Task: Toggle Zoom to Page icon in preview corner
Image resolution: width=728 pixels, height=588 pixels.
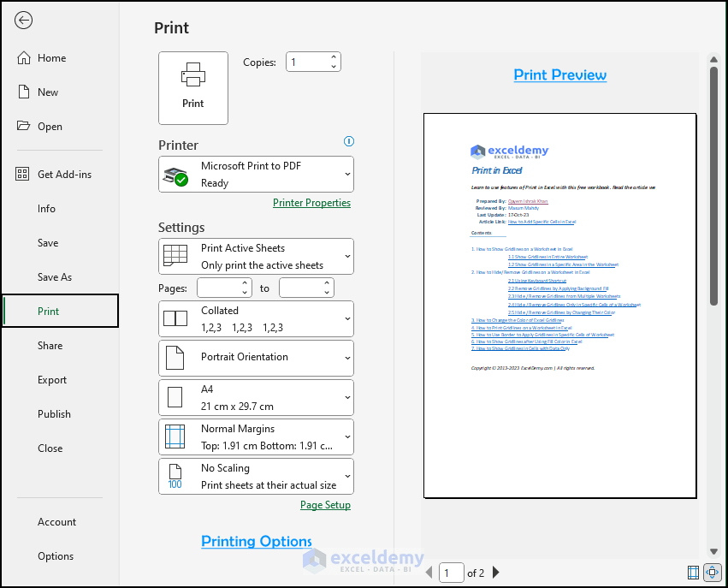Action: pos(713,573)
